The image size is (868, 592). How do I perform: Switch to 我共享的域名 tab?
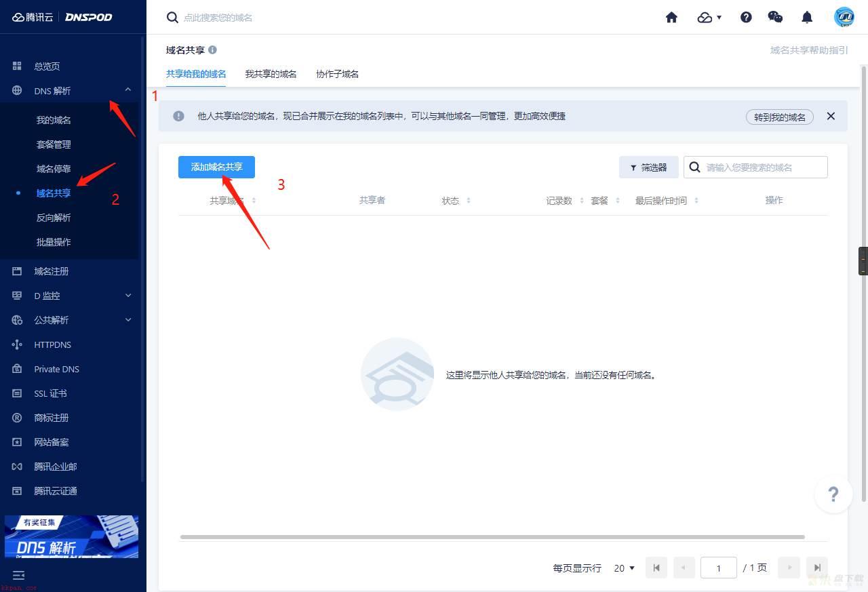271,74
